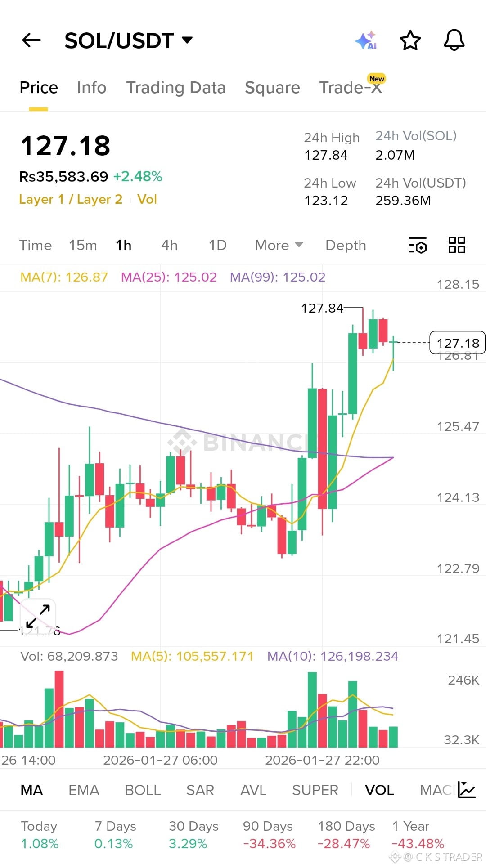Toggle the MACD sub-indicator
Viewport: 486px width, 868px height.
click(436, 790)
